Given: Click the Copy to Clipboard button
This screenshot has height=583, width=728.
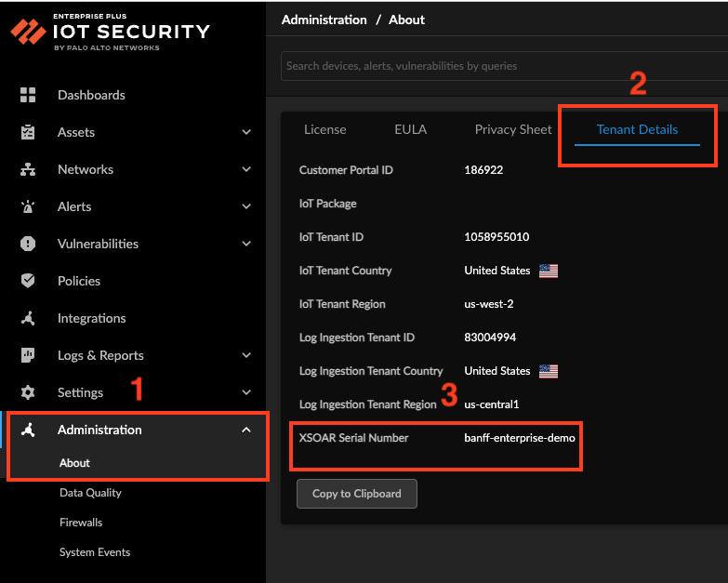Looking at the screenshot, I should [x=357, y=494].
